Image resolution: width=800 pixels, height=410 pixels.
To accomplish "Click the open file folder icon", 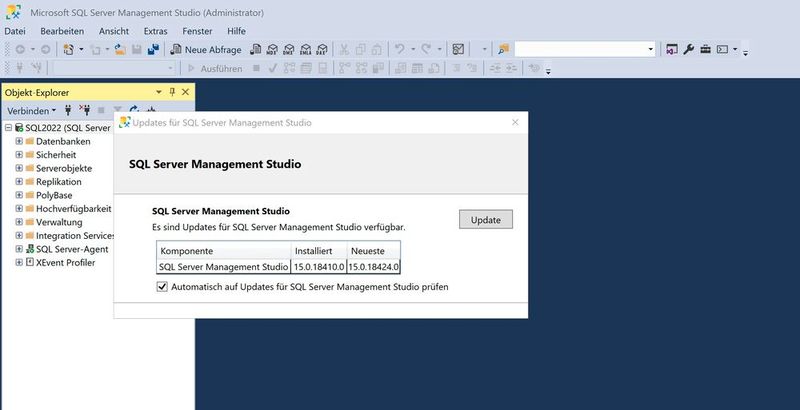I will (120, 49).
